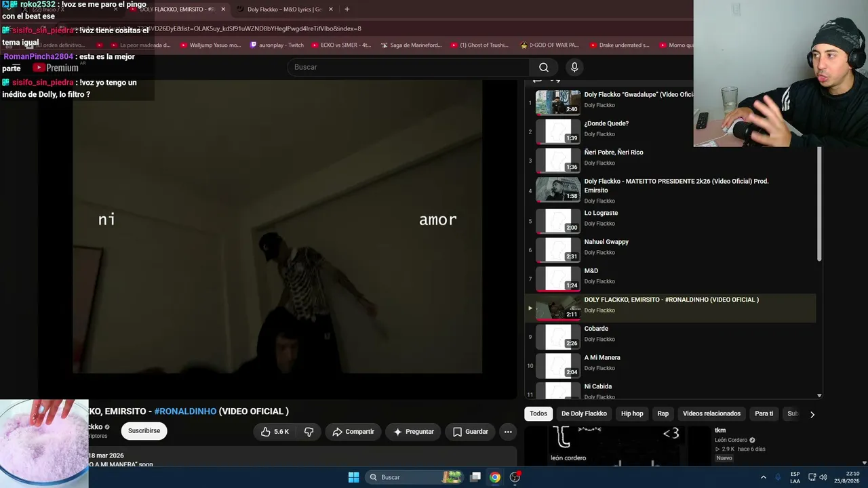Play A Mi Manera from the playlist
The height and width of the screenshot is (488, 868).
coord(670,366)
